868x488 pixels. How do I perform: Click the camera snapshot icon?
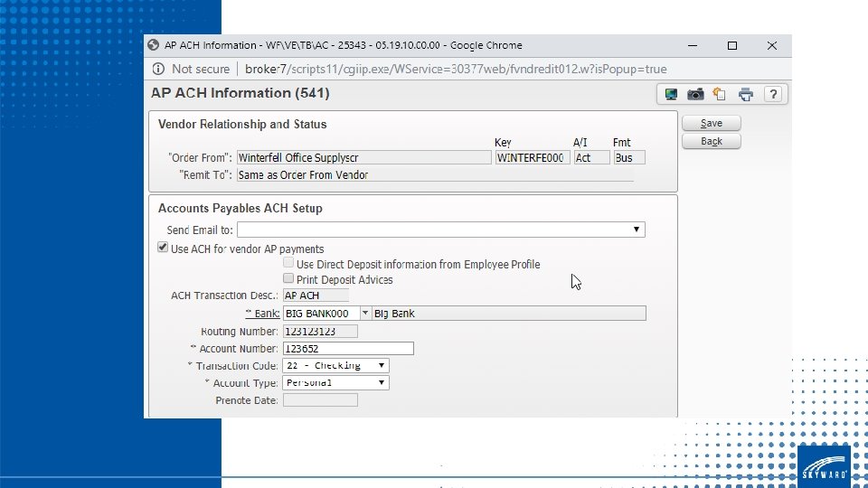[x=695, y=94]
